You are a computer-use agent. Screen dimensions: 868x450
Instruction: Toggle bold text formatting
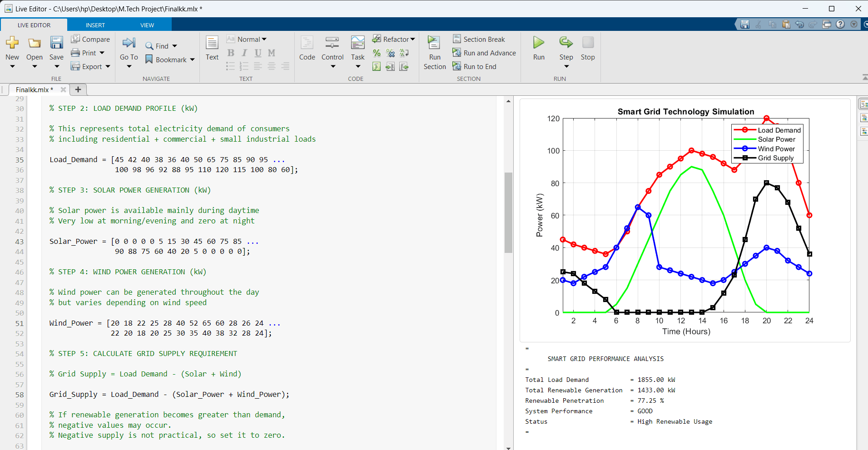click(231, 53)
